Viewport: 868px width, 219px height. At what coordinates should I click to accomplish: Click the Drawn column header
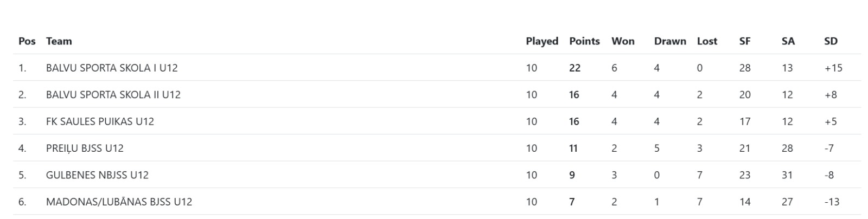tap(670, 41)
